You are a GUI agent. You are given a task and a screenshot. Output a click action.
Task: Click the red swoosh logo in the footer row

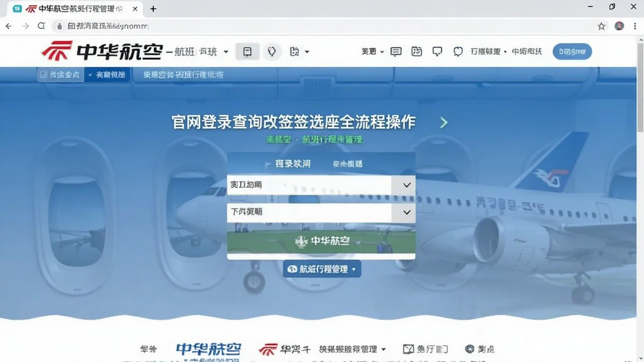[268, 349]
